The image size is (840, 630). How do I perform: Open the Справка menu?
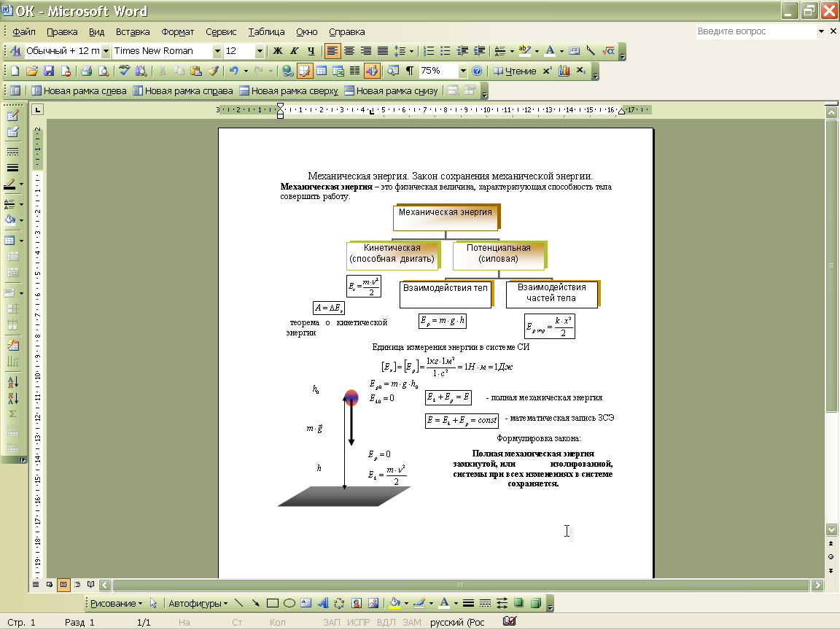(x=346, y=31)
